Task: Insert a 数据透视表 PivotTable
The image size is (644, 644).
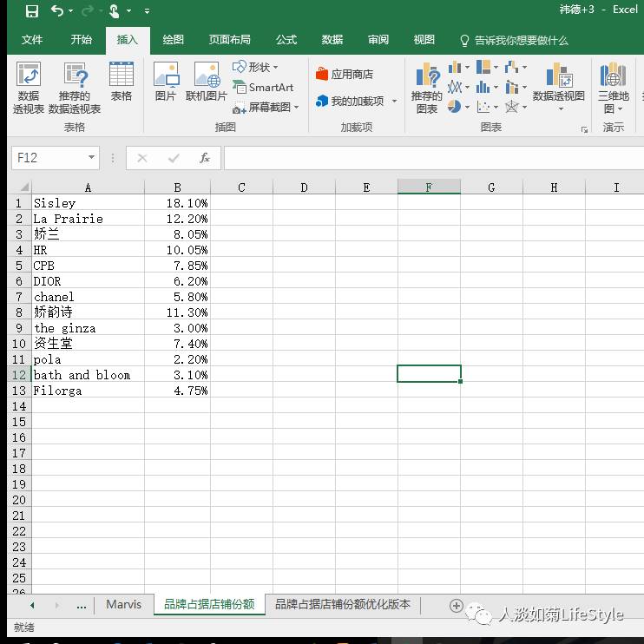Action: pos(29,88)
